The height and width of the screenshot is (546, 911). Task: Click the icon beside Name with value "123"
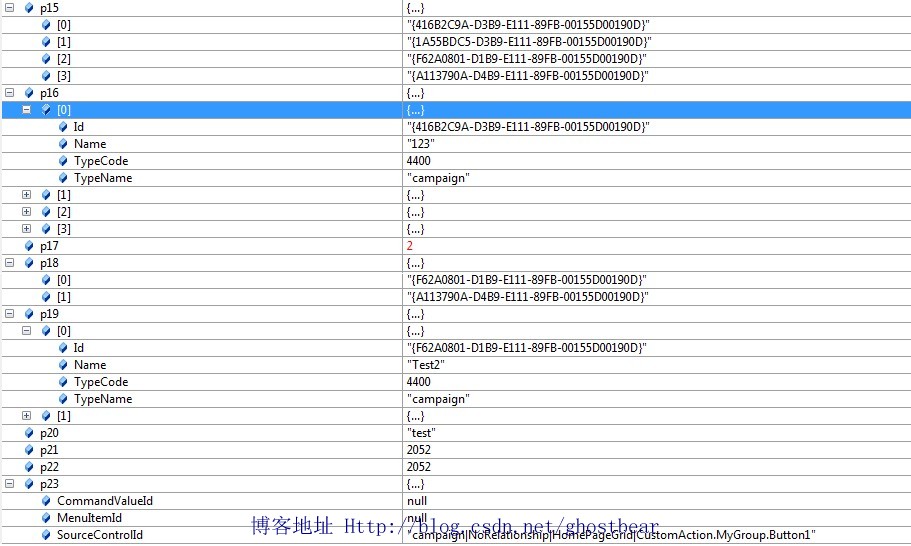63,144
